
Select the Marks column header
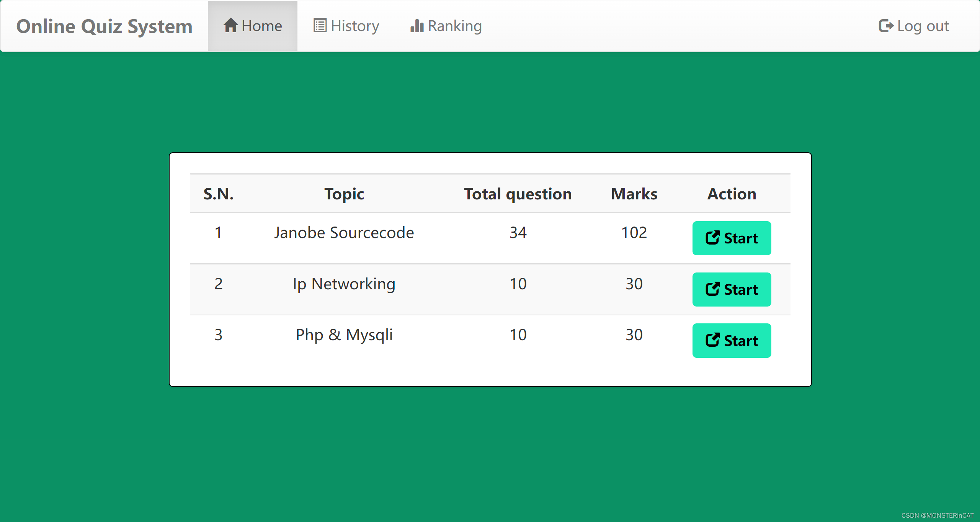(634, 194)
